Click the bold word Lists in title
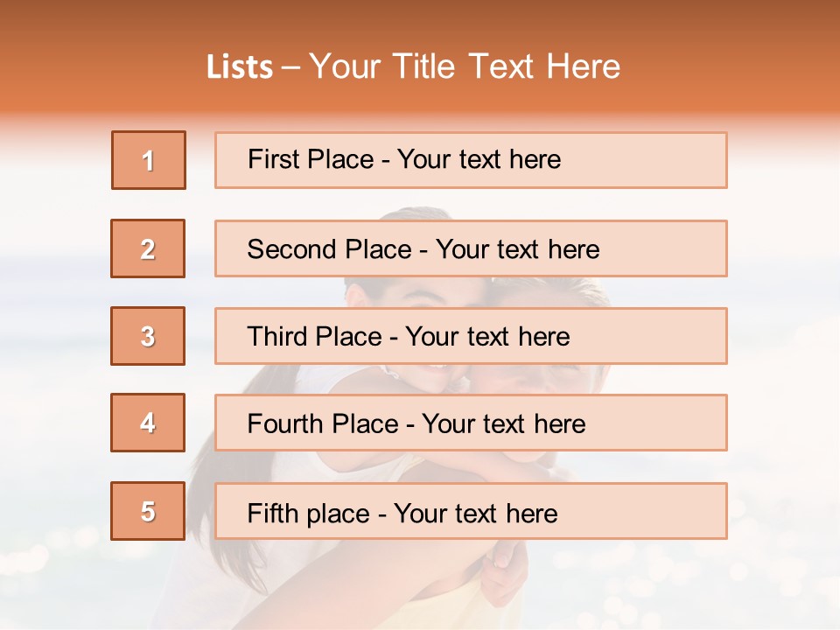840x630 pixels. click(239, 67)
